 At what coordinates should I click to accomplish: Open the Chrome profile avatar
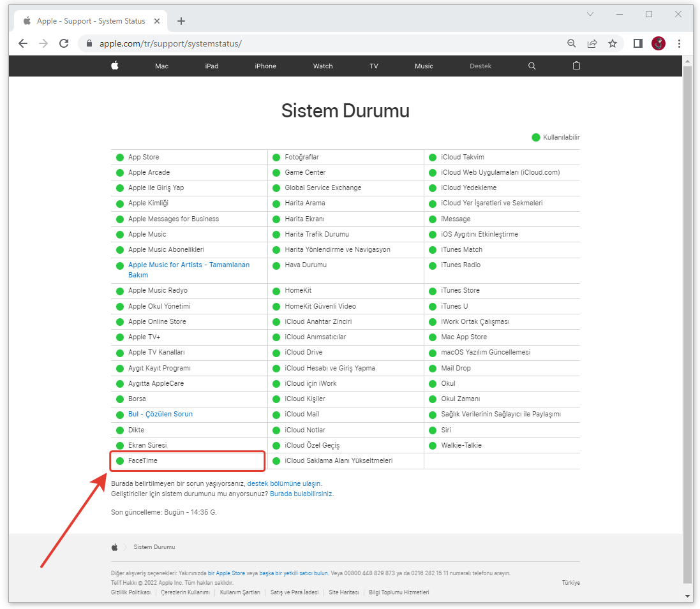(x=658, y=43)
